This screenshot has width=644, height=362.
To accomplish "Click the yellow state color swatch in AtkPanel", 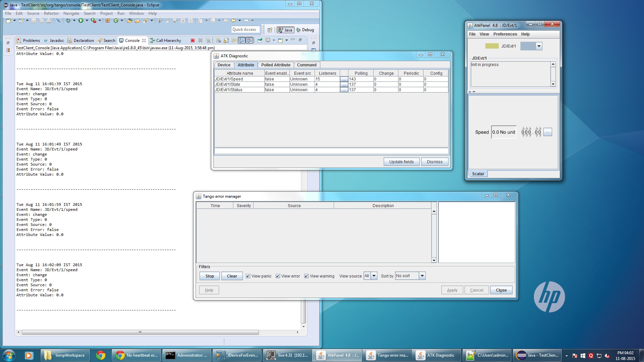I will click(x=492, y=46).
